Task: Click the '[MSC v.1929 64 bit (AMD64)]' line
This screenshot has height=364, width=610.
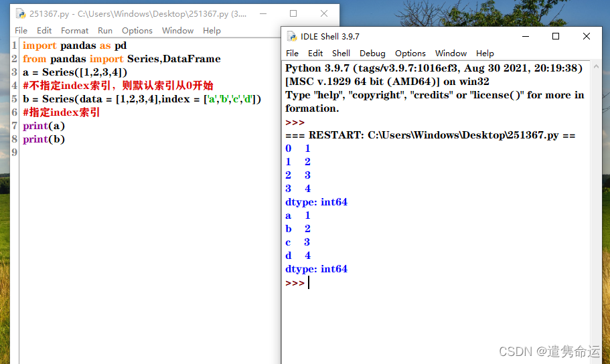Action: tap(387, 82)
